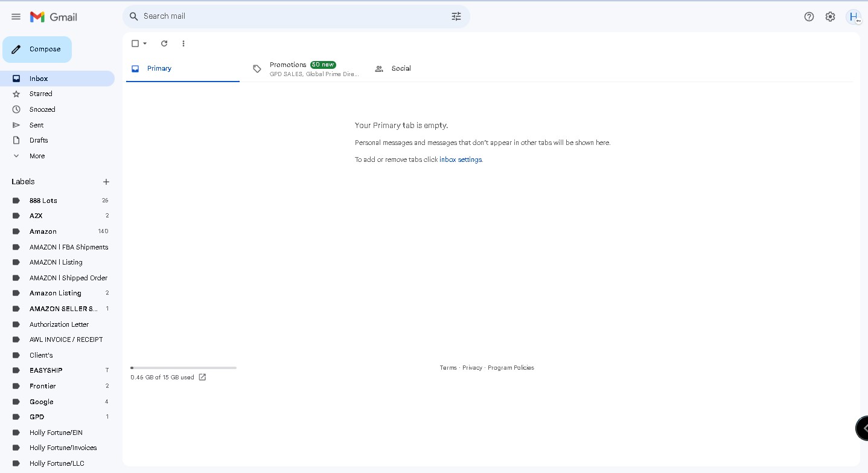
Task: Tick the select all checkbox
Action: tap(135, 43)
